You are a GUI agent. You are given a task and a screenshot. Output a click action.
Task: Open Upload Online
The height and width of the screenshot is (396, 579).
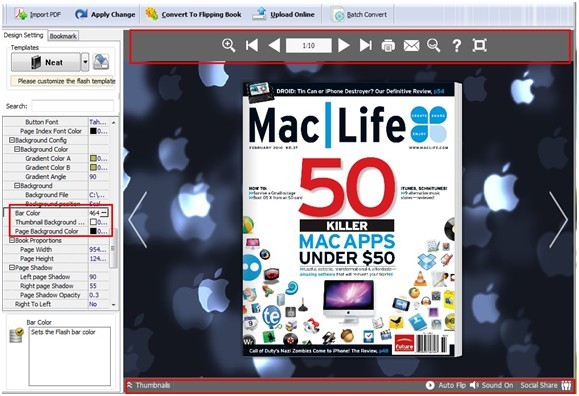coord(284,14)
